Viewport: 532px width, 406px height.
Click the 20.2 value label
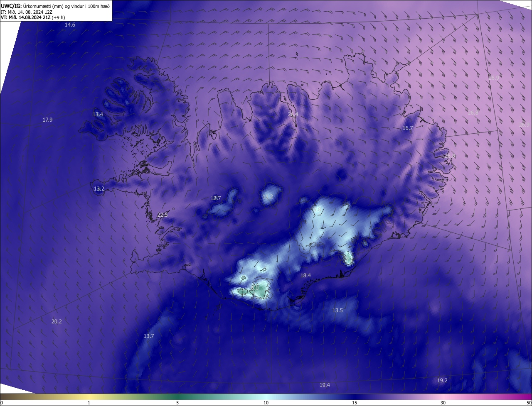point(57,321)
